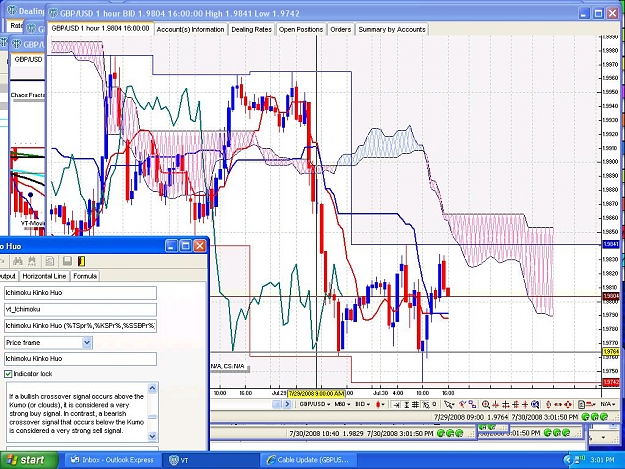Click the system tray expand arrow
The width and height of the screenshot is (625, 469).
568,460
